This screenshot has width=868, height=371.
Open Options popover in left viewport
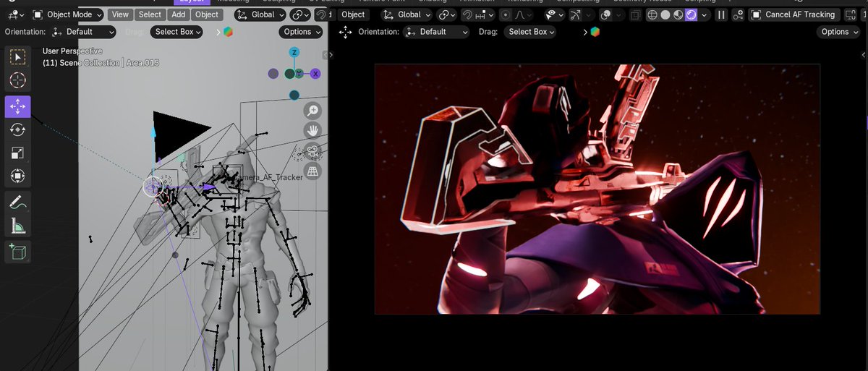[300, 32]
